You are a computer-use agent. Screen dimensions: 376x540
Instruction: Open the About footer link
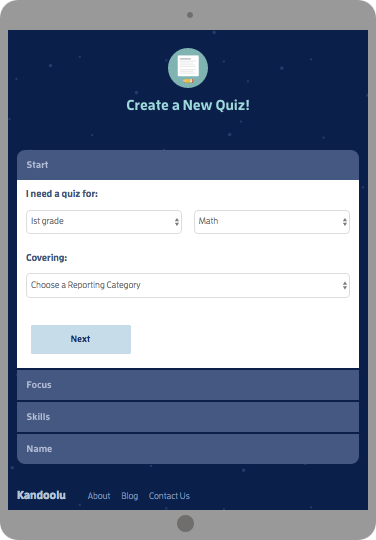point(99,496)
